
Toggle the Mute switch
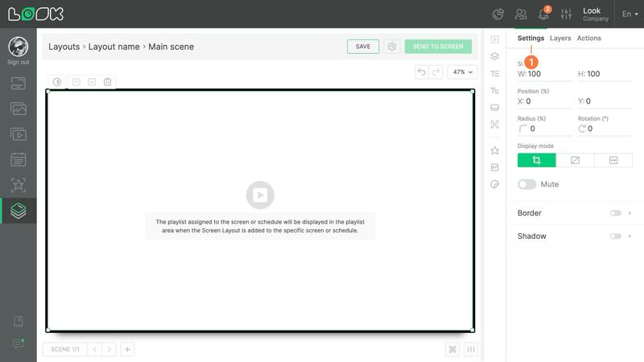tap(526, 184)
